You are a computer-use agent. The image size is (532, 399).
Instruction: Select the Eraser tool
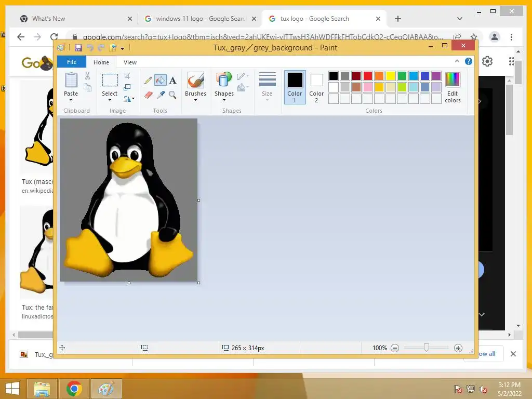coord(148,95)
